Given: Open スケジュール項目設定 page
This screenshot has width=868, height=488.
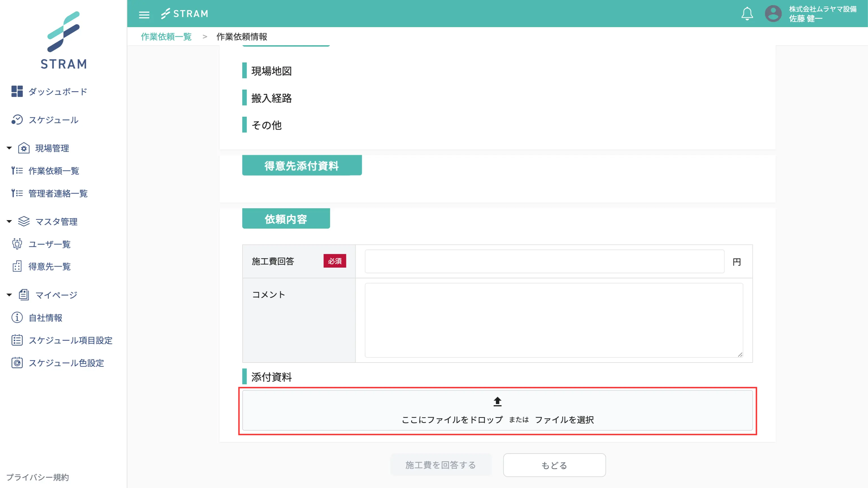Looking at the screenshot, I should (70, 340).
